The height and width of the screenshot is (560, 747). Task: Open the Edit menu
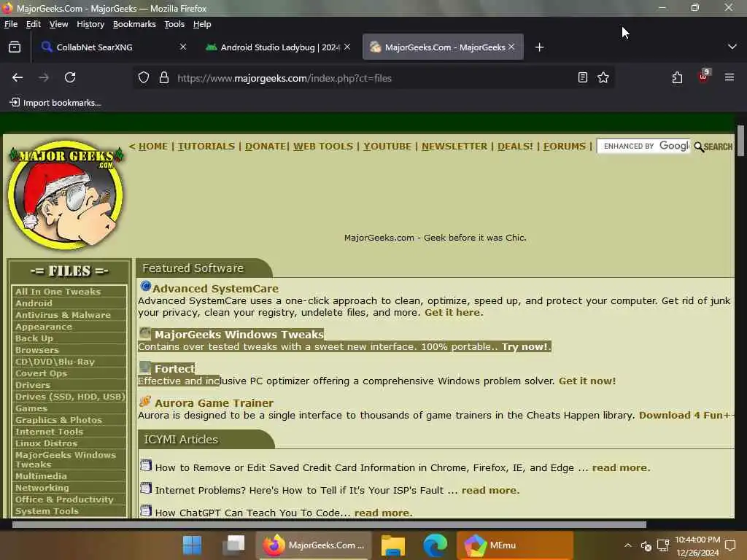34,24
